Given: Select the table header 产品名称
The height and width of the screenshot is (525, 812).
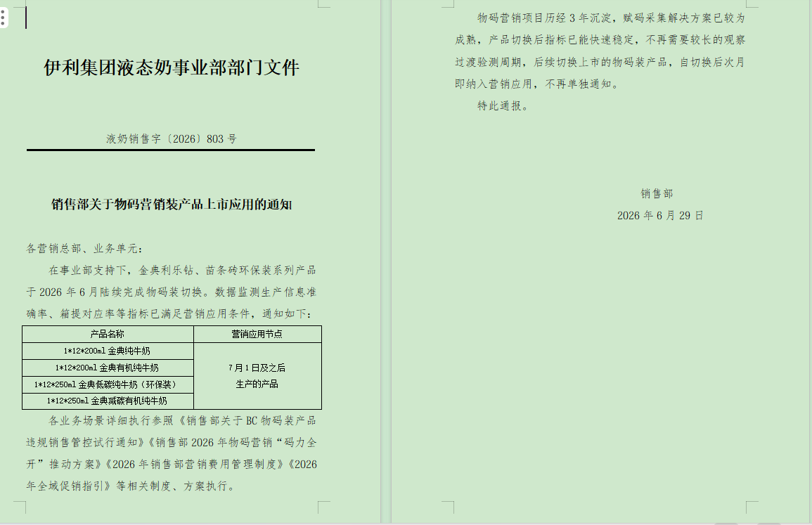Looking at the screenshot, I should point(107,334).
